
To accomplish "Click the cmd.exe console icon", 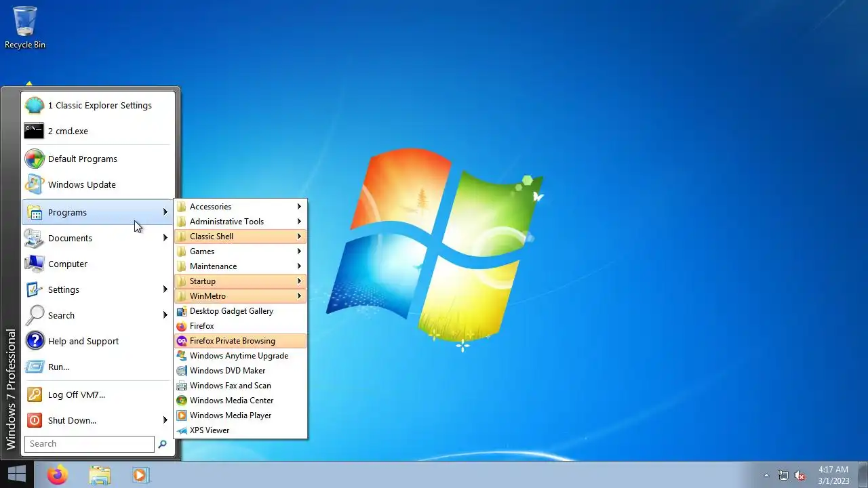I will (x=35, y=131).
